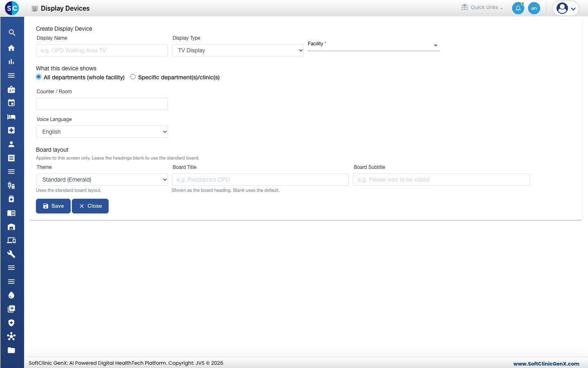Open the search icon in sidebar

12,33
